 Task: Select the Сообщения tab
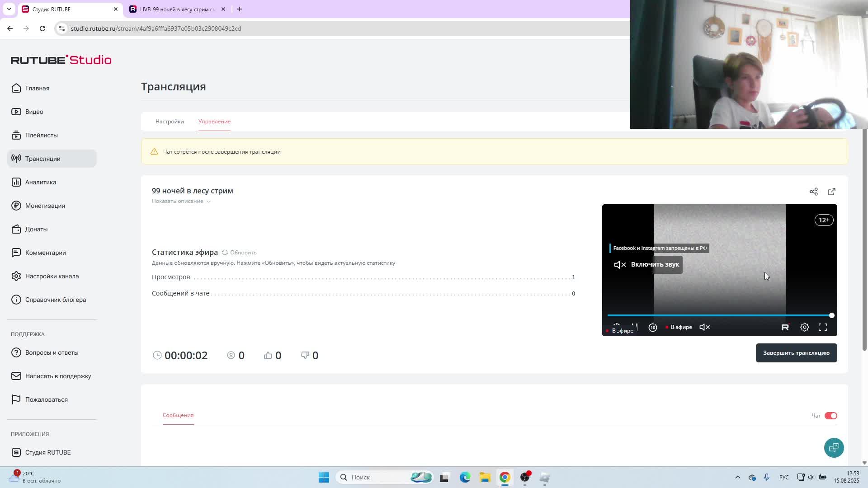tap(178, 415)
